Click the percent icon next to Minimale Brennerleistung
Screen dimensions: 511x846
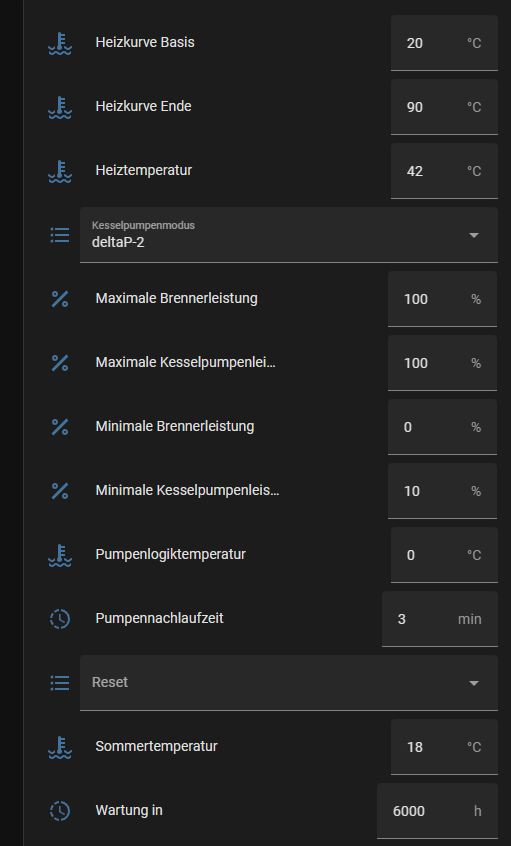click(x=60, y=427)
